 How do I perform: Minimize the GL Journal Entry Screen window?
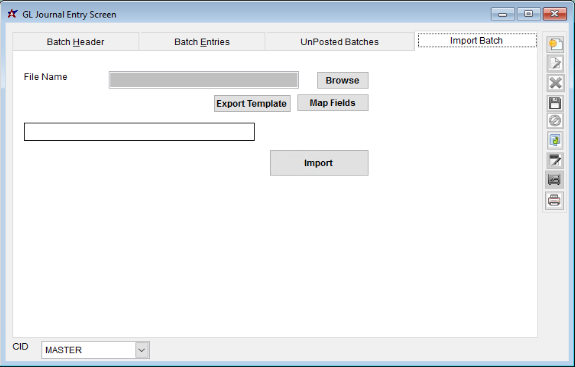[503, 14]
